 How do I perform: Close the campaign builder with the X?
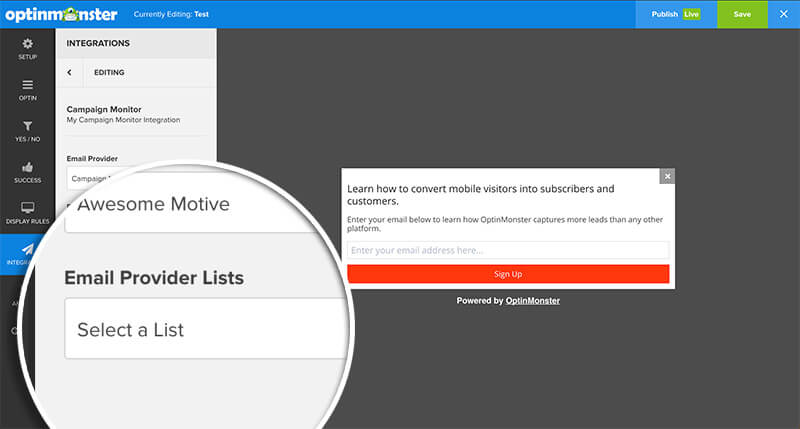(x=784, y=14)
